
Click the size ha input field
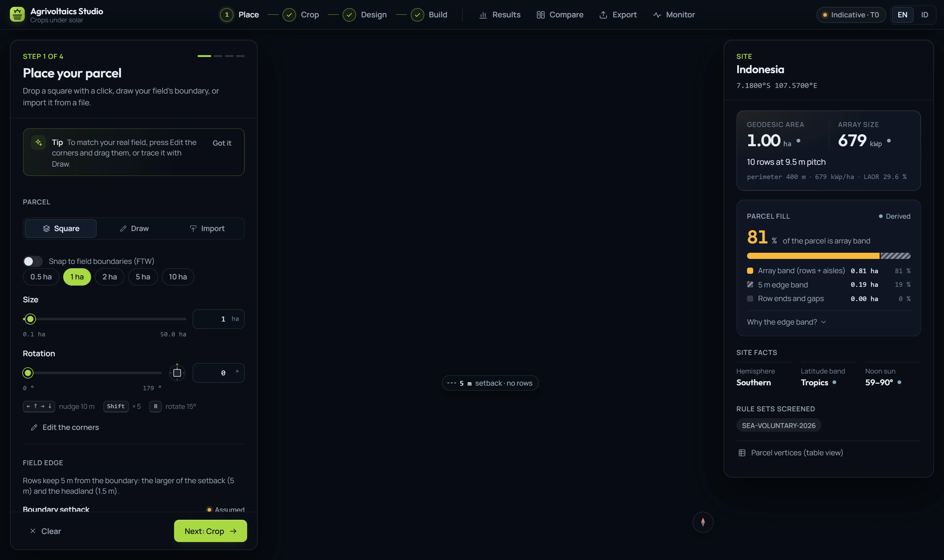click(x=218, y=319)
